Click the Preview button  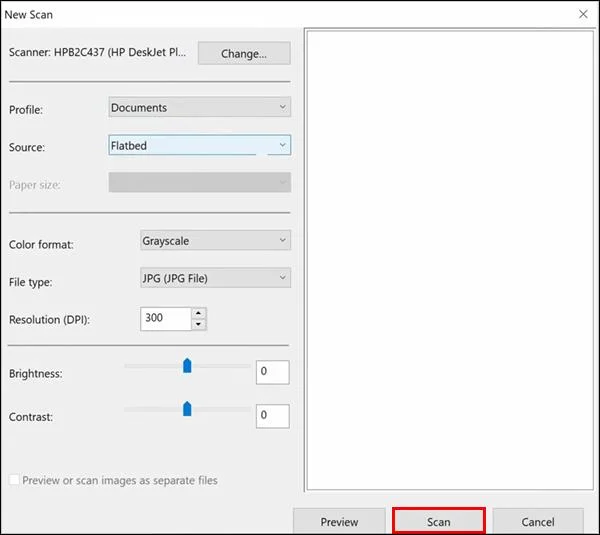[339, 521]
